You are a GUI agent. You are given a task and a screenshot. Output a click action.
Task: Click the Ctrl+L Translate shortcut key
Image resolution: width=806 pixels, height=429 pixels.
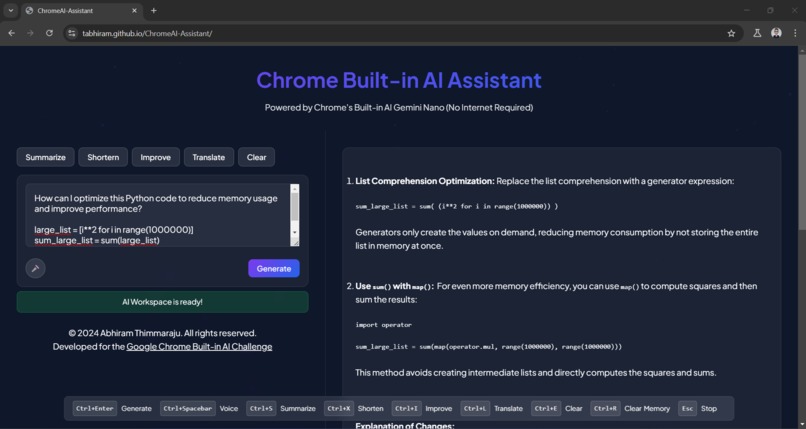click(475, 408)
